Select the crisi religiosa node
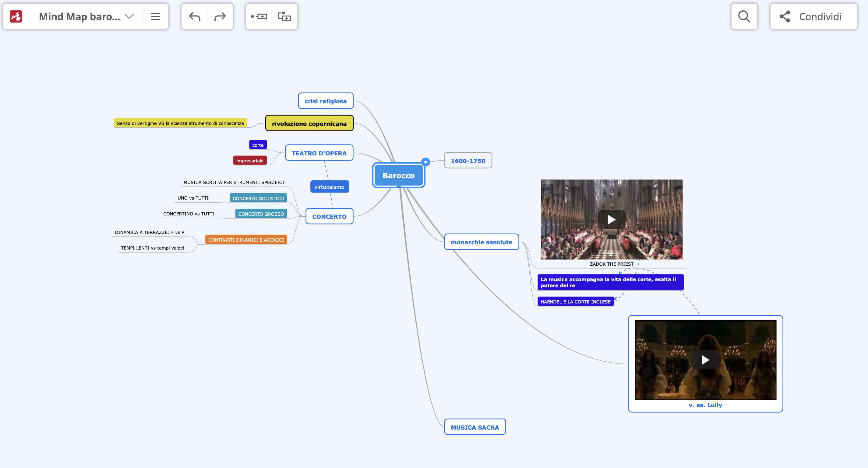The image size is (868, 468). click(x=326, y=101)
